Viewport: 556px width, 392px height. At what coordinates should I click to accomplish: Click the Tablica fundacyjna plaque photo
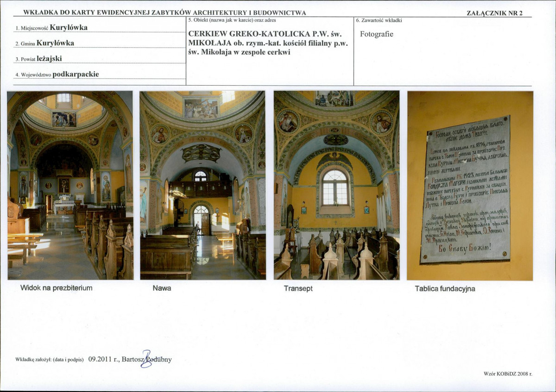pyautogui.click(x=470, y=185)
